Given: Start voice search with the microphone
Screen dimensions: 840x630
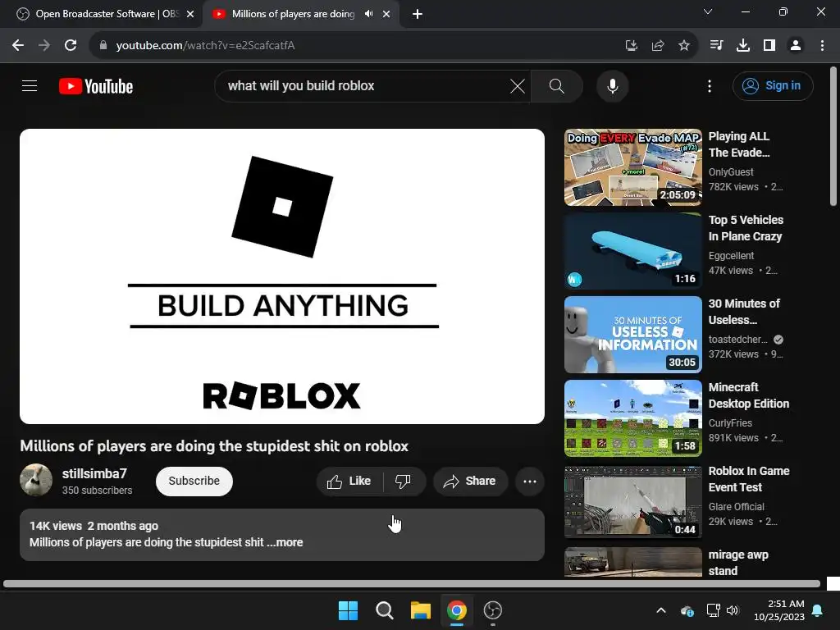Looking at the screenshot, I should (612, 85).
